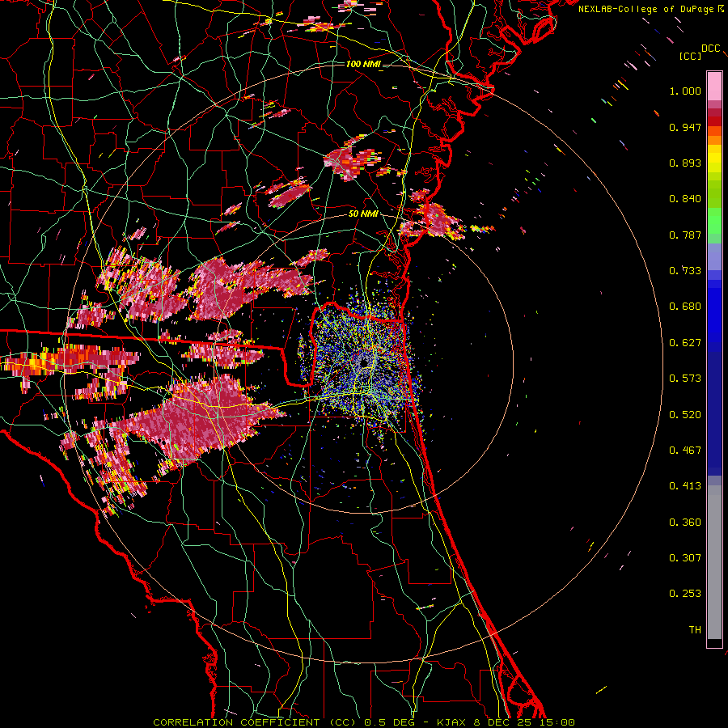
Task: Click the "0.253" scale value
Action: [x=685, y=594]
